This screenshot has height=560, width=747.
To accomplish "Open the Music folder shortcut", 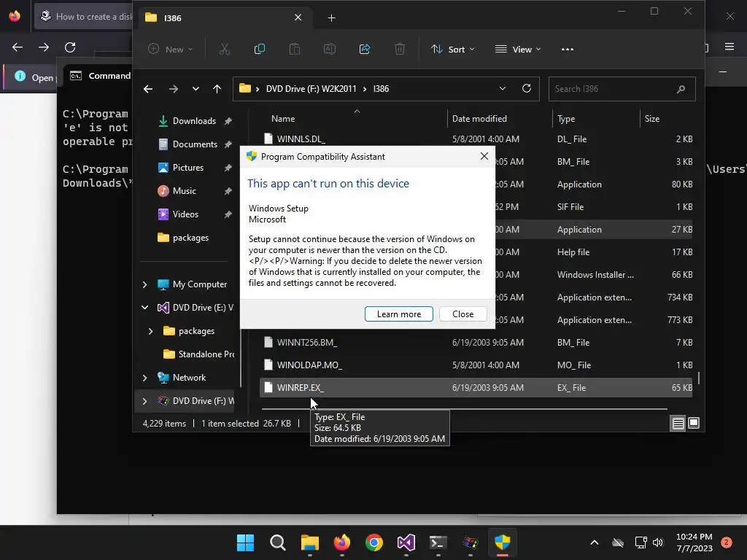I will (x=185, y=191).
